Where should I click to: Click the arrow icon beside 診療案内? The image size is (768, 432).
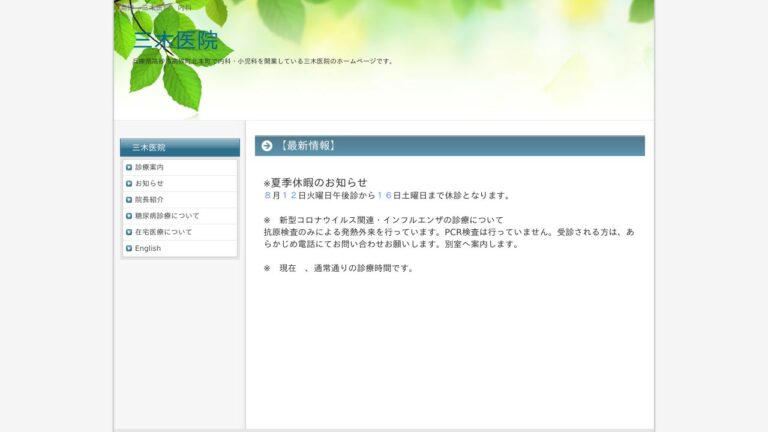click(x=129, y=167)
